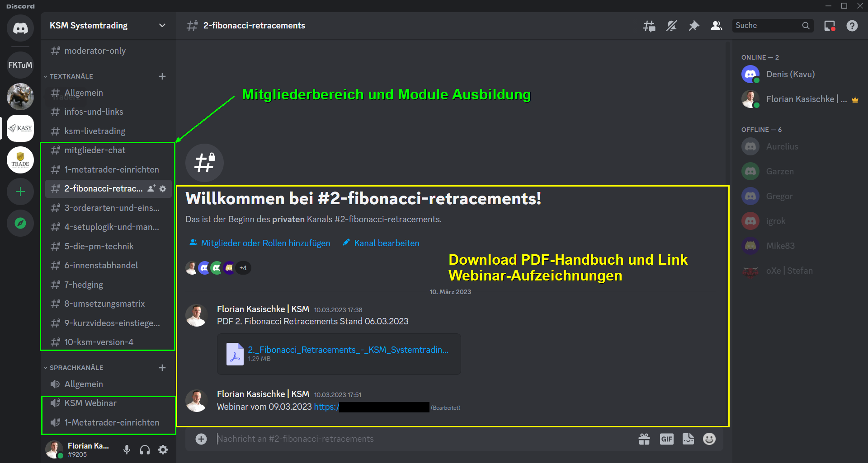This screenshot has width=868, height=463.
Task: Show pinned messages
Action: [693, 26]
